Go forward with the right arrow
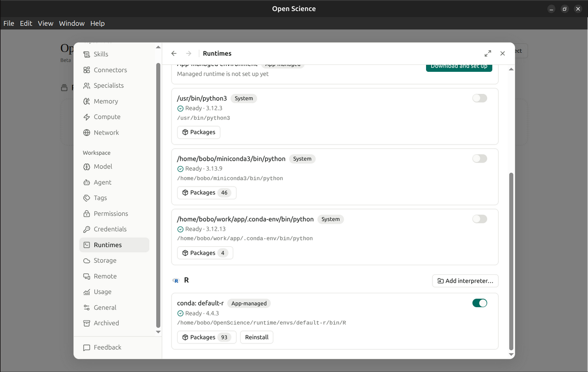 coord(189,53)
